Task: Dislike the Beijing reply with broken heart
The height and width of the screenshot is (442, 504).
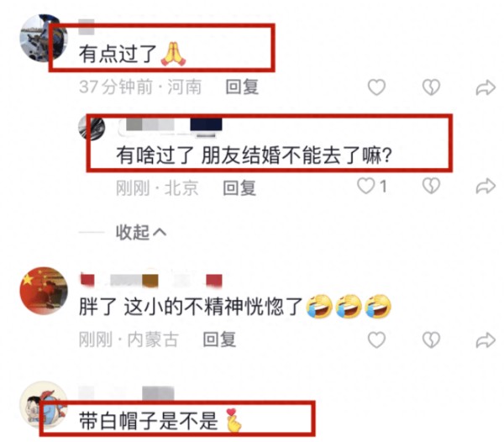Action: [x=431, y=186]
